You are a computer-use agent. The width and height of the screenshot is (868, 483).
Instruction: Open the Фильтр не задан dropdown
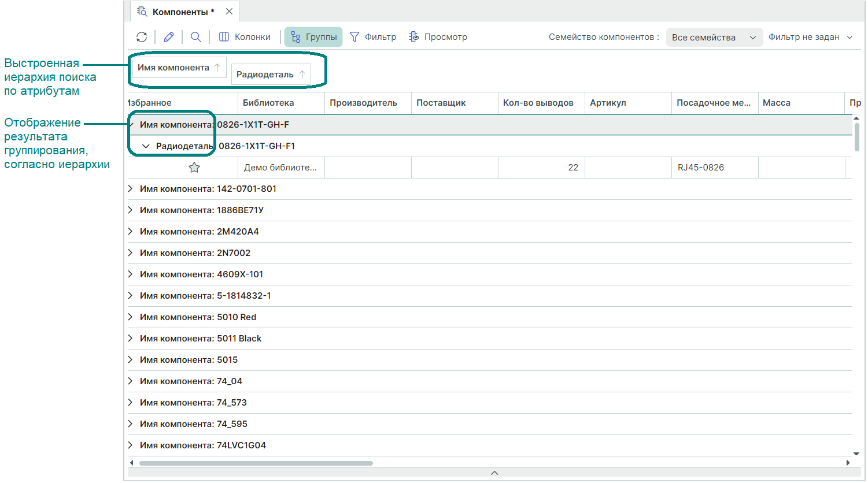[810, 37]
